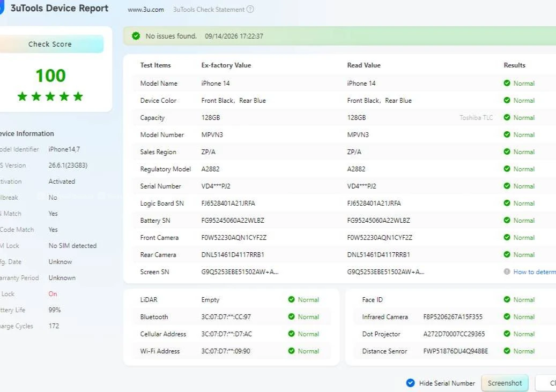
Task: Click the help icon beside Check Statement
Action: click(250, 9)
